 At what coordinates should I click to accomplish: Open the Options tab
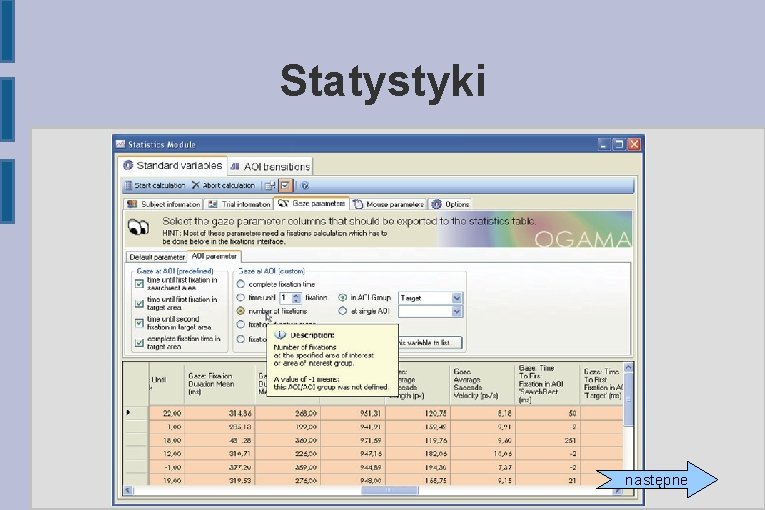coord(450,204)
